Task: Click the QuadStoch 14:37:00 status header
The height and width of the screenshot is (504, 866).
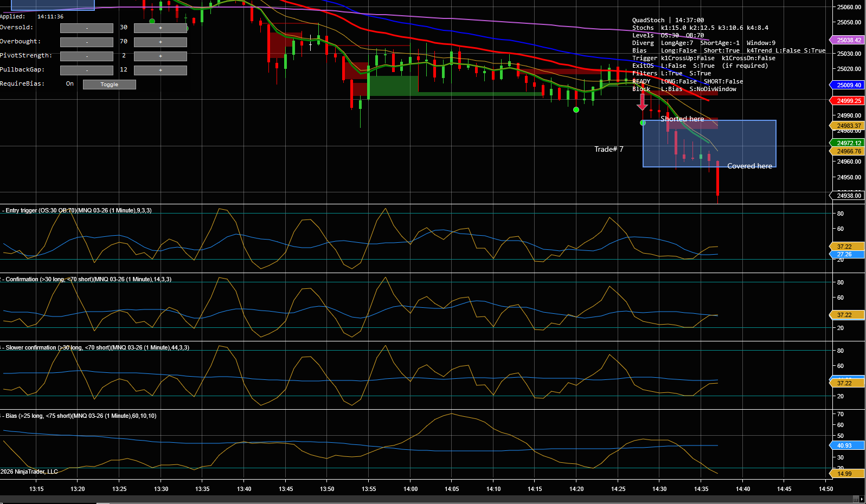Action: coord(668,20)
